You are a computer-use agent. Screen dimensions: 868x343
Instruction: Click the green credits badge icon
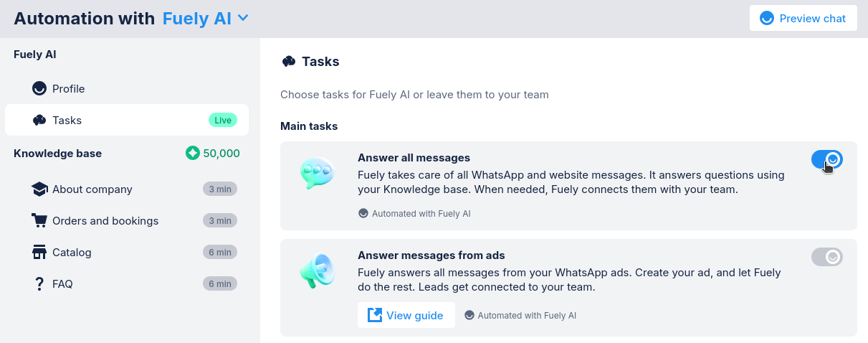[192, 154]
